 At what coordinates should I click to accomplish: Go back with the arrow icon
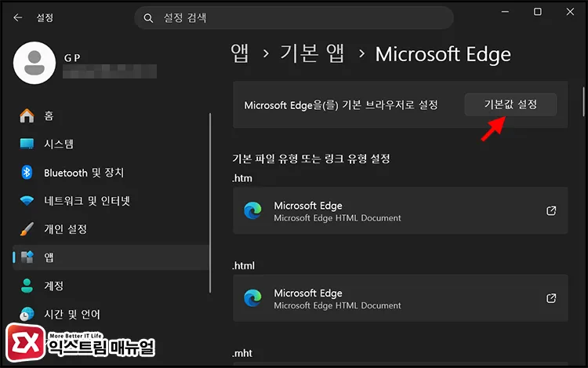click(17, 17)
